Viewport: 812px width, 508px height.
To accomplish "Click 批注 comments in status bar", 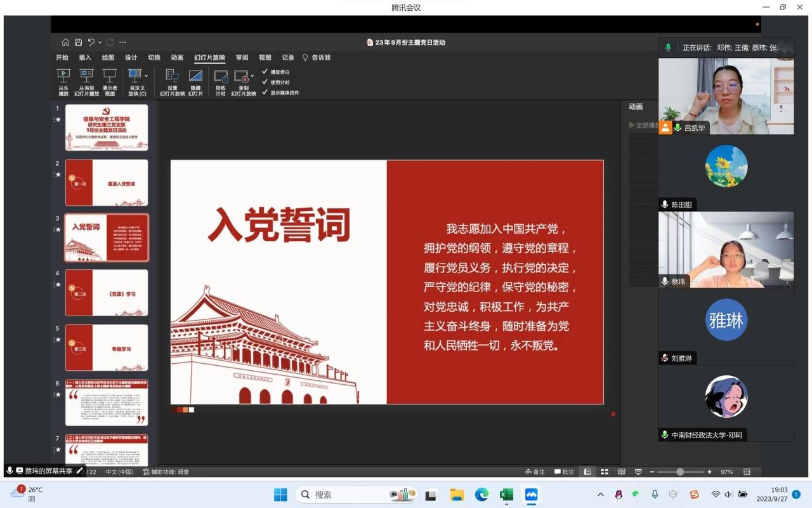I will point(564,472).
